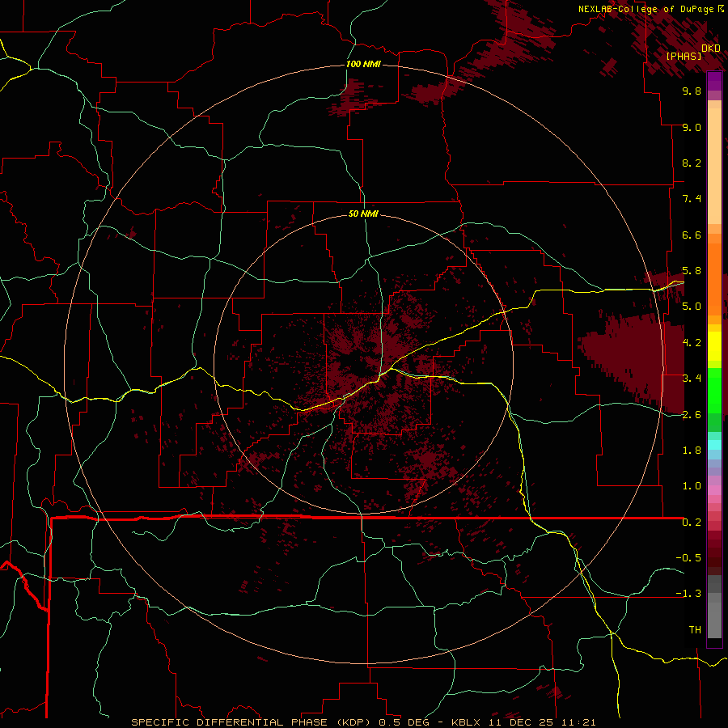Viewport: 728px width, 728px height.
Task: Click the '11 DEC 25 11:21' timestamp
Action: pyautogui.click(x=542, y=722)
